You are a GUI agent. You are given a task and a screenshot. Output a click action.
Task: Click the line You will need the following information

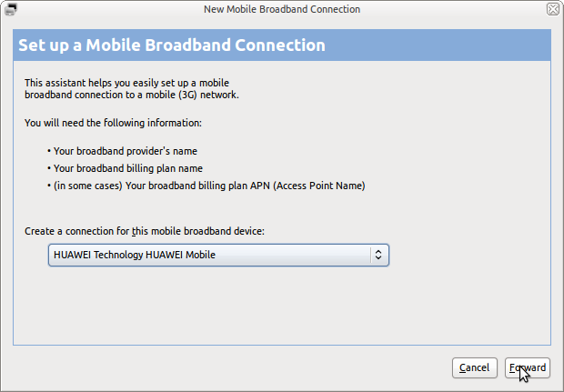113,123
